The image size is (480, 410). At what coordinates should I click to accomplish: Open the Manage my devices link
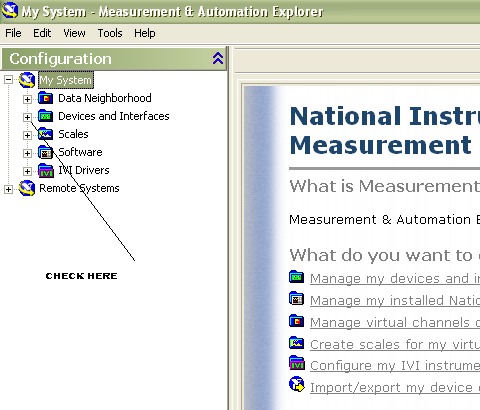[x=395, y=278]
